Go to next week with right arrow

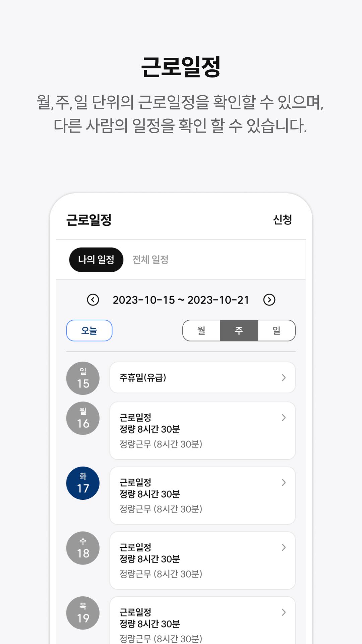tap(269, 300)
